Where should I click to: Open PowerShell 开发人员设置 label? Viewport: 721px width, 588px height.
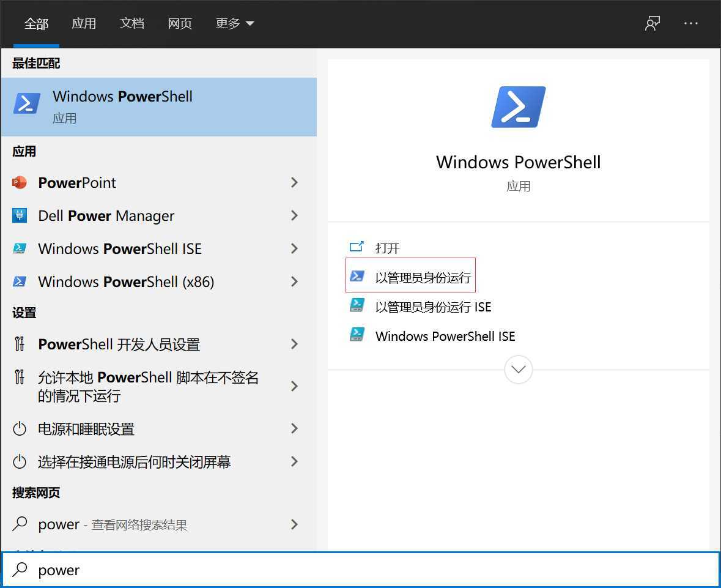[x=119, y=344]
